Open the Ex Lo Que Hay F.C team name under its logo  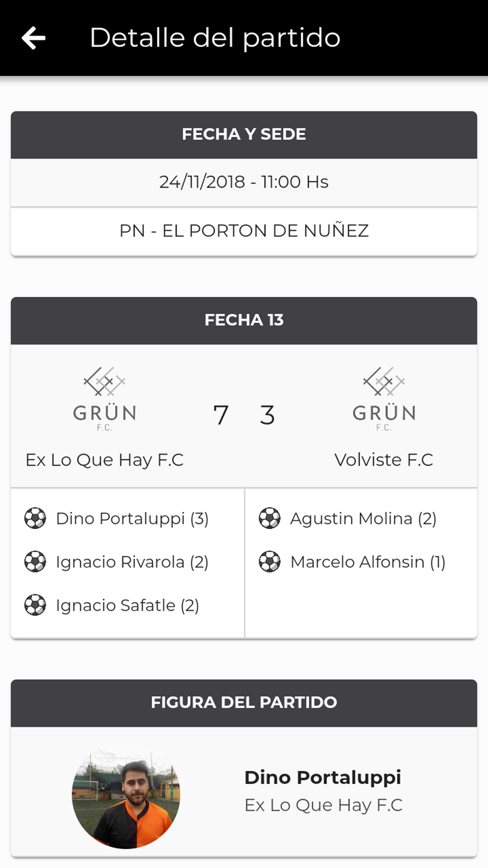pyautogui.click(x=105, y=460)
